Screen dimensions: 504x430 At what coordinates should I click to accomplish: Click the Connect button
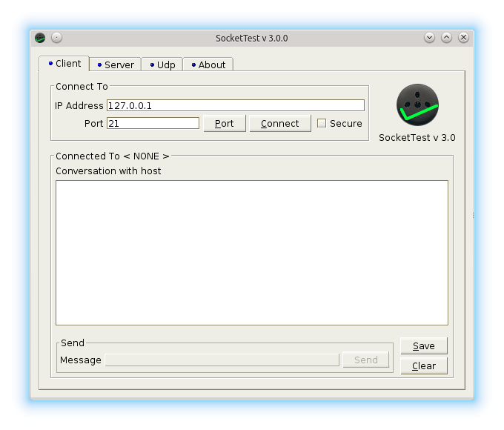pyautogui.click(x=279, y=123)
